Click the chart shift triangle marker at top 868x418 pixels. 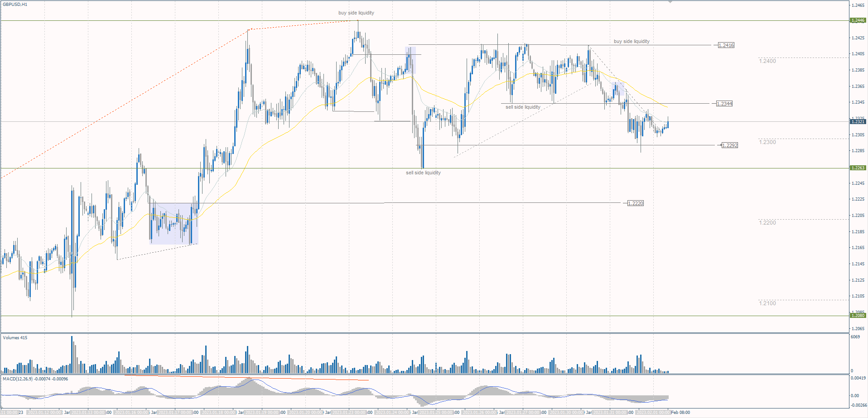(670, 2)
